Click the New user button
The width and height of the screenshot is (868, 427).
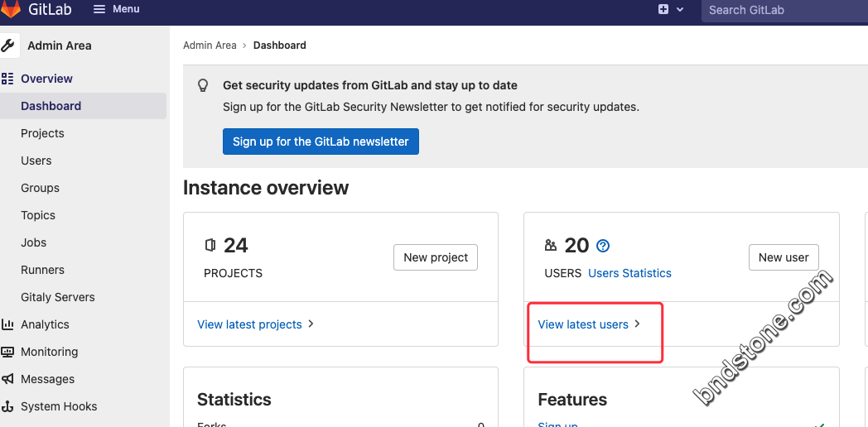pyautogui.click(x=784, y=257)
